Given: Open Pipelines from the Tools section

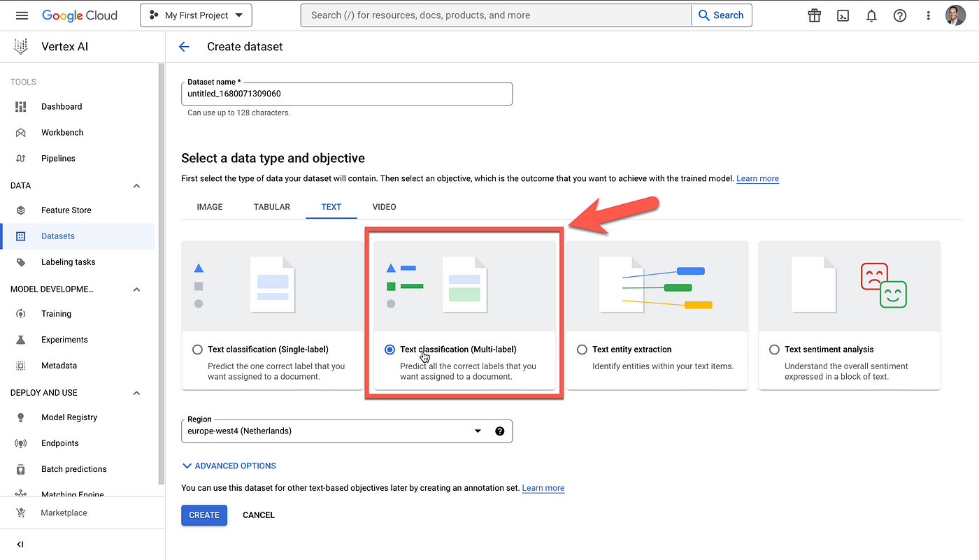Looking at the screenshot, I should pyautogui.click(x=58, y=158).
